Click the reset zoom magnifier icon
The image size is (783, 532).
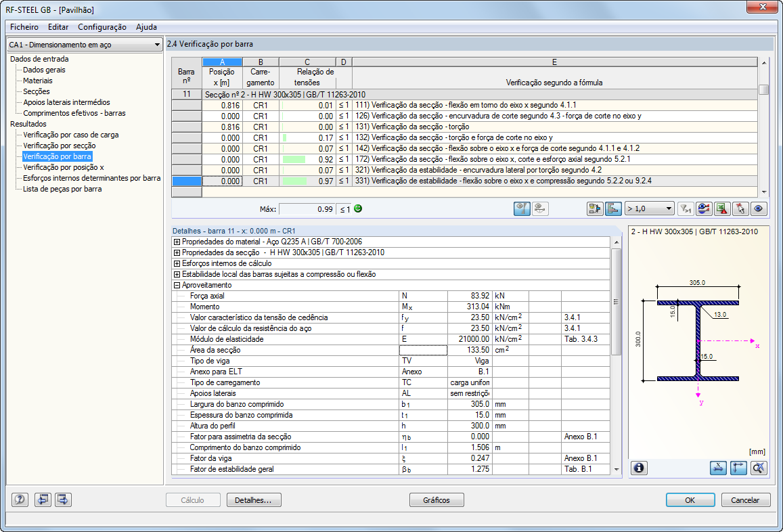click(759, 468)
